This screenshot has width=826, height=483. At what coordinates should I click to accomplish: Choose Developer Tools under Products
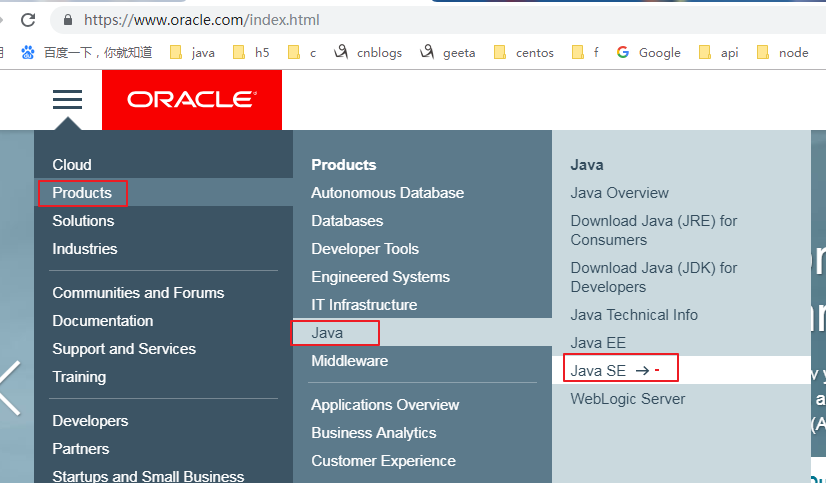365,249
